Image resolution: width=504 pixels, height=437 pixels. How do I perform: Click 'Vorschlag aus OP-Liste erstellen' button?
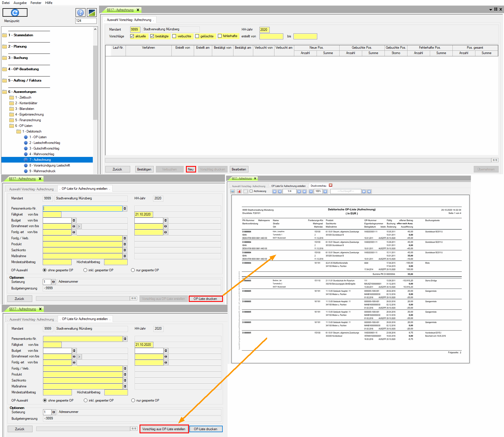click(x=164, y=429)
